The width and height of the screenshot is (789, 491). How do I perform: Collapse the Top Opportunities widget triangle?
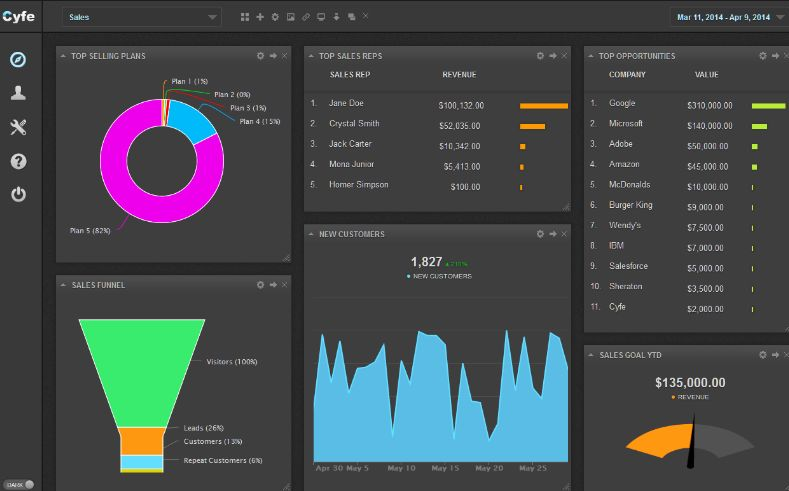(x=591, y=56)
